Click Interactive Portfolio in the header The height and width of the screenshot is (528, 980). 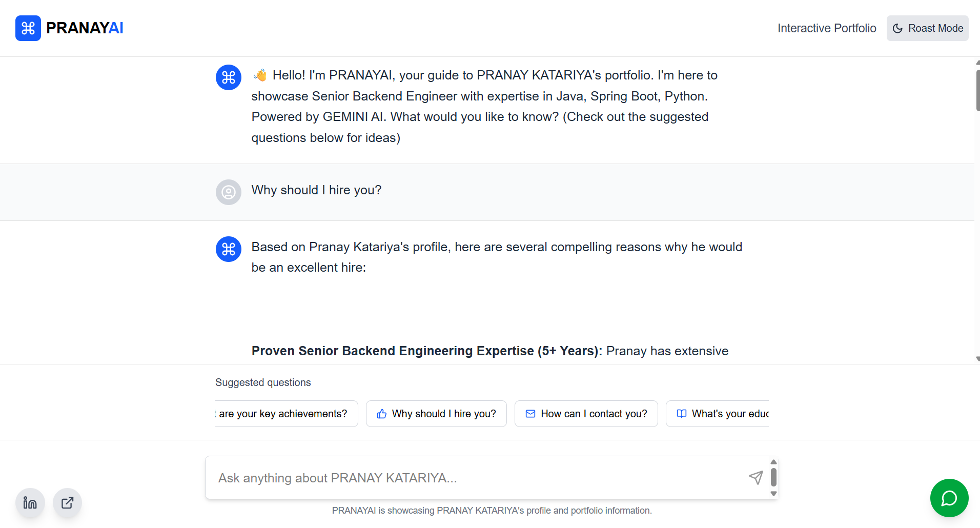tap(826, 28)
